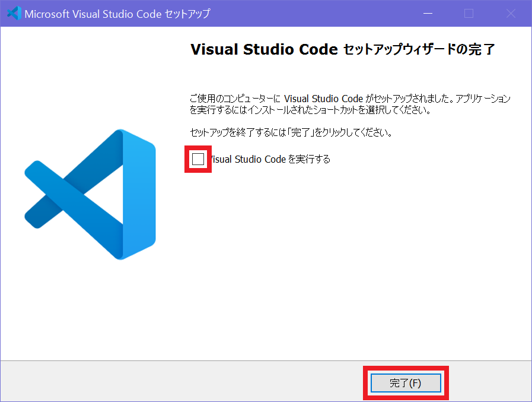The image size is (532, 402).
Task: Click the small VS Code icon in title bar
Action: tap(12, 14)
